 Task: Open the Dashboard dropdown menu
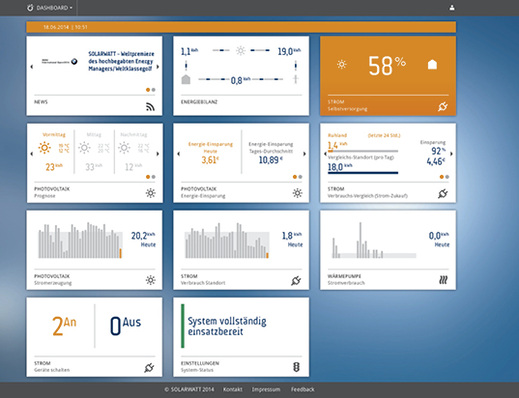(50, 8)
